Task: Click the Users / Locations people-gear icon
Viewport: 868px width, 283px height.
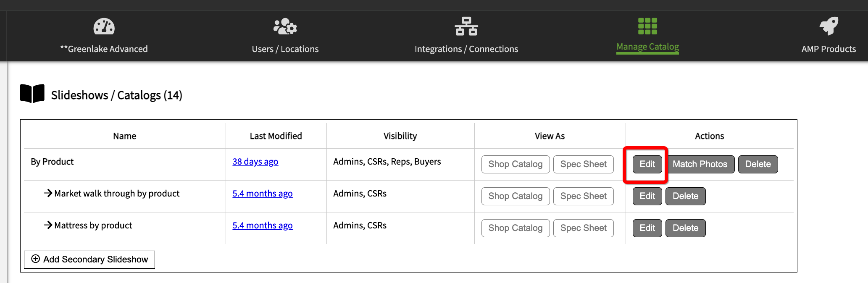Action: [285, 26]
